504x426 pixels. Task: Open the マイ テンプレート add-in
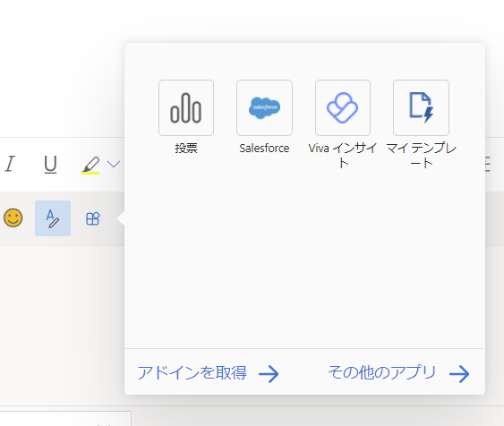tap(421, 108)
